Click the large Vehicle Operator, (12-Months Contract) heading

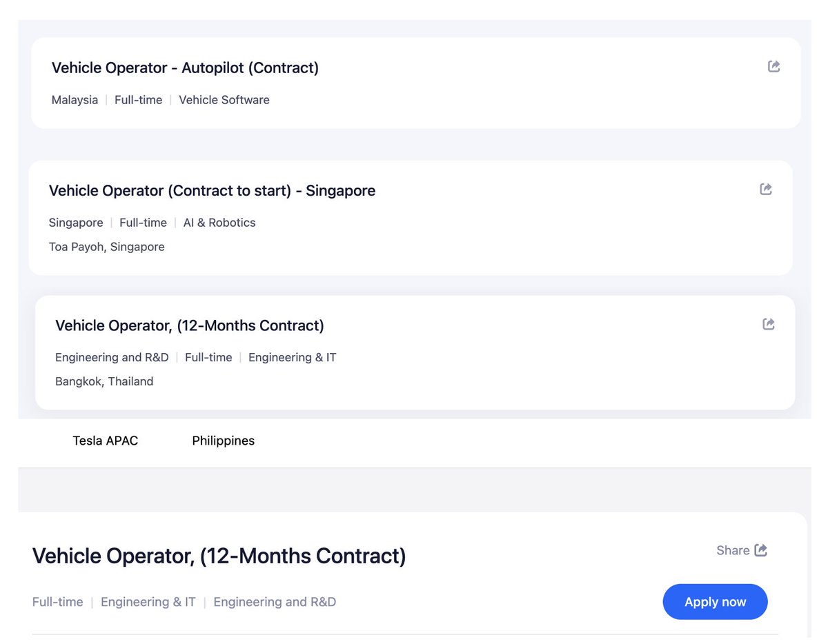(x=219, y=556)
